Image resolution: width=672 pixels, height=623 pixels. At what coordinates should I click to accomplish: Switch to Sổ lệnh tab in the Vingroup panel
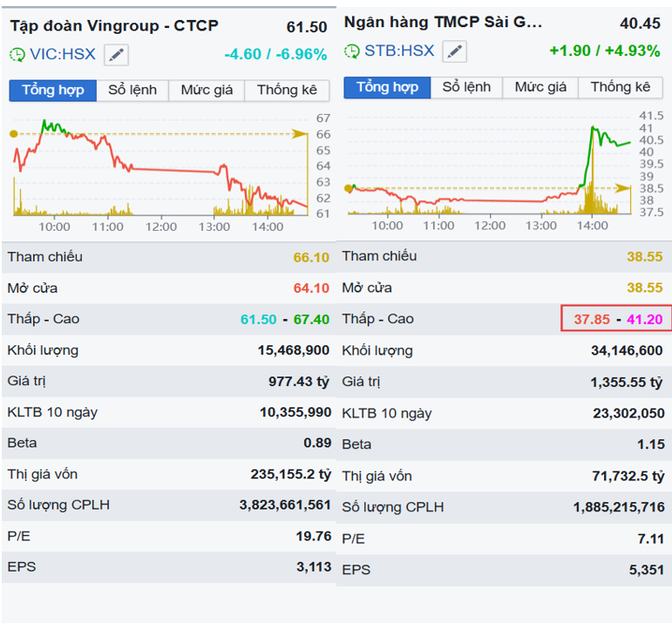tap(132, 91)
